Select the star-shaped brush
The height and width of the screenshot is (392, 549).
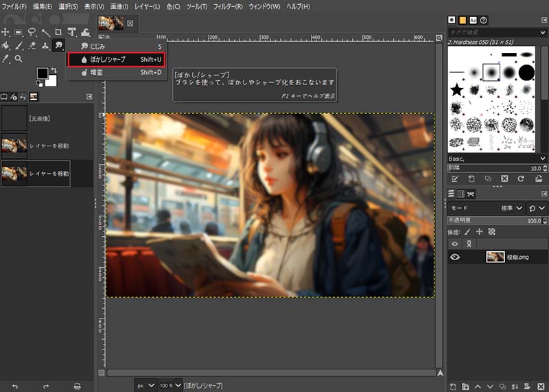[456, 90]
